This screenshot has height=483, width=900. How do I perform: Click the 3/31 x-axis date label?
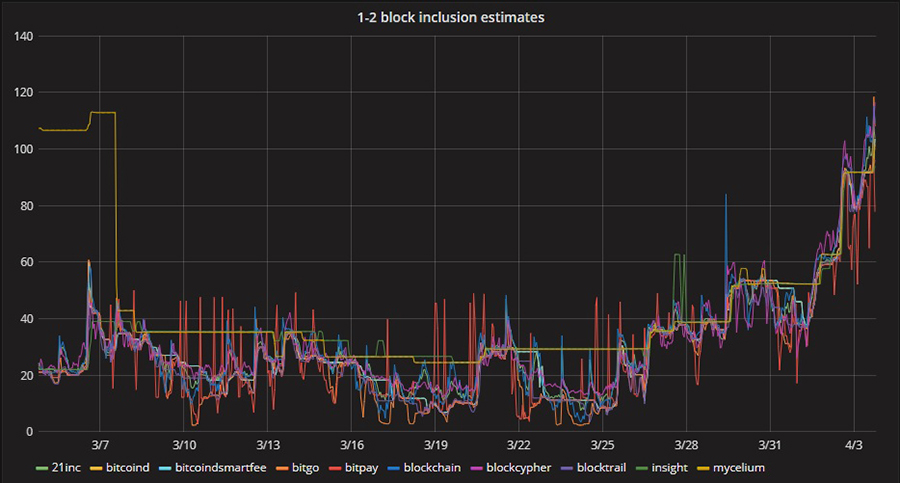tap(770, 445)
